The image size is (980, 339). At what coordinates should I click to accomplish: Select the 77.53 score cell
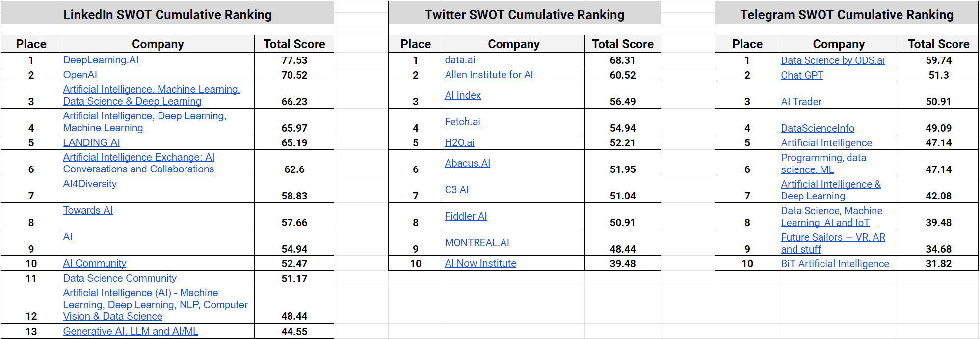tap(294, 60)
